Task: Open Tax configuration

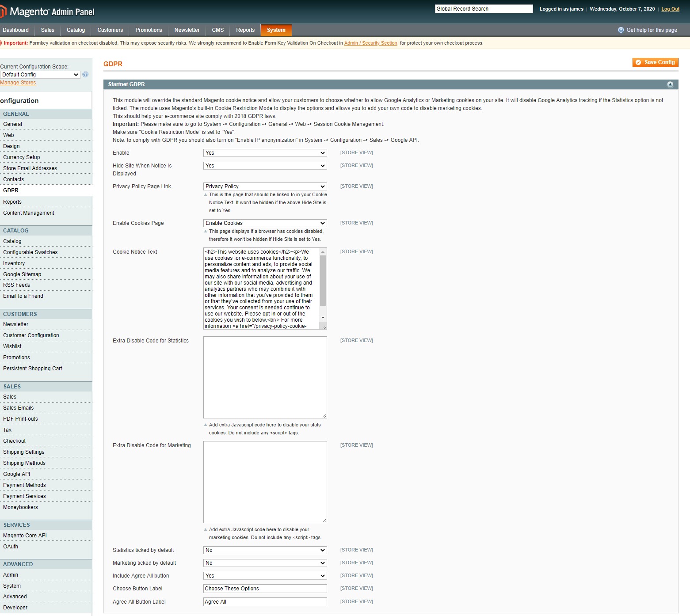Action: point(46,430)
